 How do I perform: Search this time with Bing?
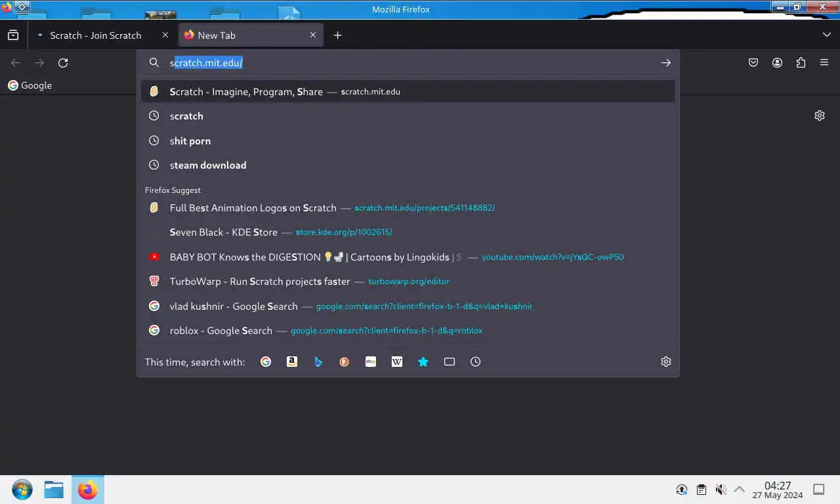(318, 362)
